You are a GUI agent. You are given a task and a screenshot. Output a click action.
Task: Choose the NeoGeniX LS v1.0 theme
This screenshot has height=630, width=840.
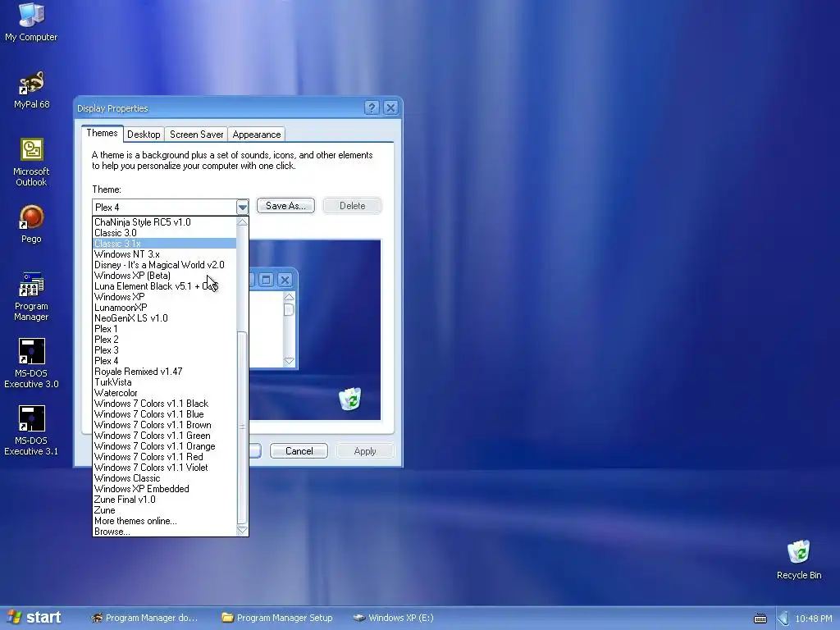pyautogui.click(x=164, y=318)
